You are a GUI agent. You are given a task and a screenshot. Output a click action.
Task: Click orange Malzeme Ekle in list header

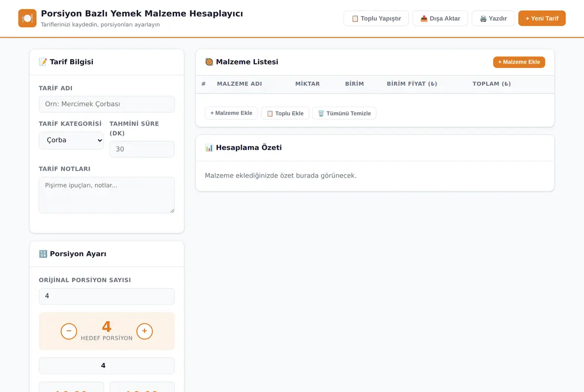pos(519,62)
